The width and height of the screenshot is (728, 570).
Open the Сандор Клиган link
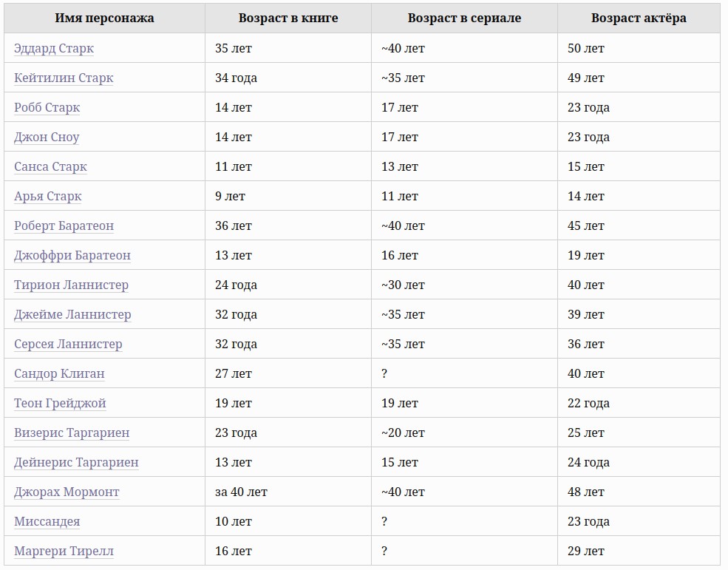pos(59,374)
